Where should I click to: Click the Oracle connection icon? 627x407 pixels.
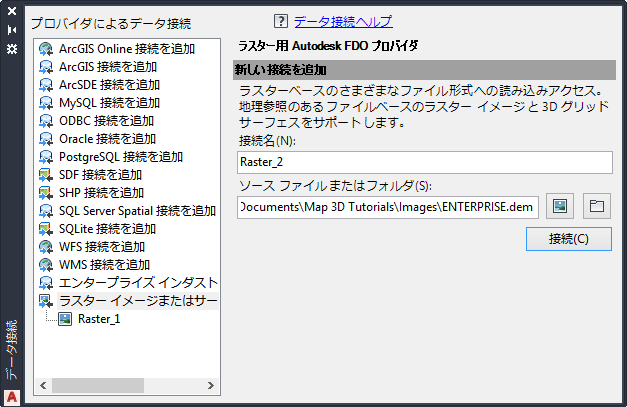click(46, 139)
